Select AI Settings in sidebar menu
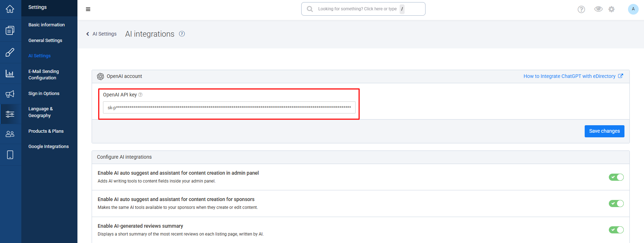Image resolution: width=644 pixels, height=243 pixels. tap(39, 56)
